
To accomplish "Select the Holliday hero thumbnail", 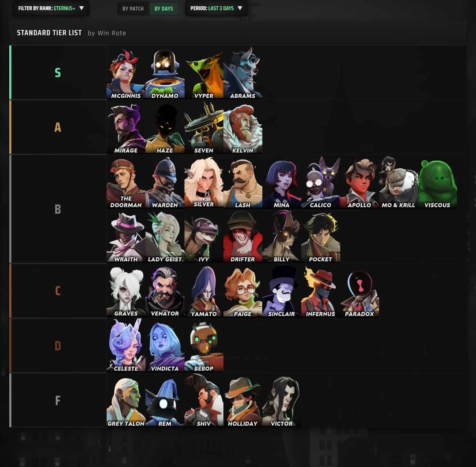I will [242, 400].
